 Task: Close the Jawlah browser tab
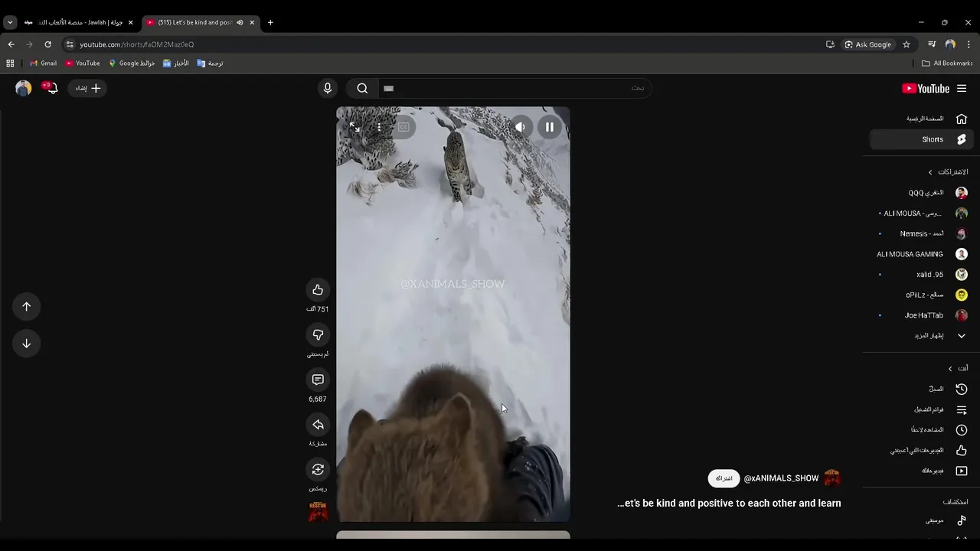[130, 22]
